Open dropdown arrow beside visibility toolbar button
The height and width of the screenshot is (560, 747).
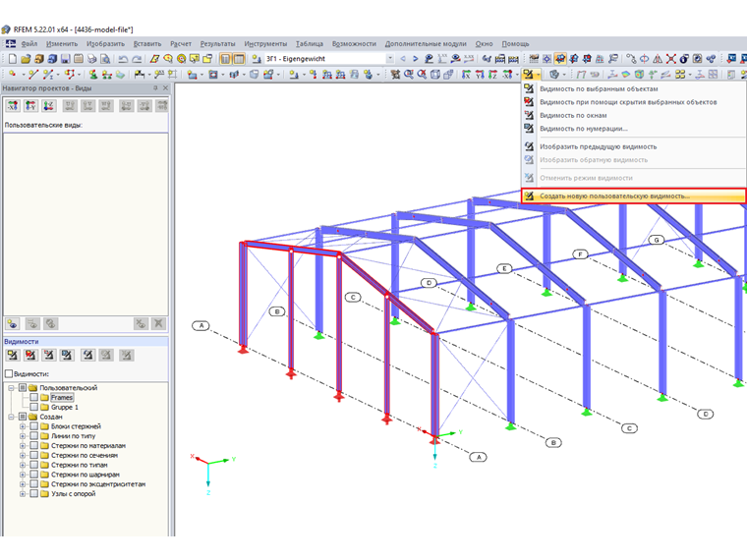pos(538,75)
